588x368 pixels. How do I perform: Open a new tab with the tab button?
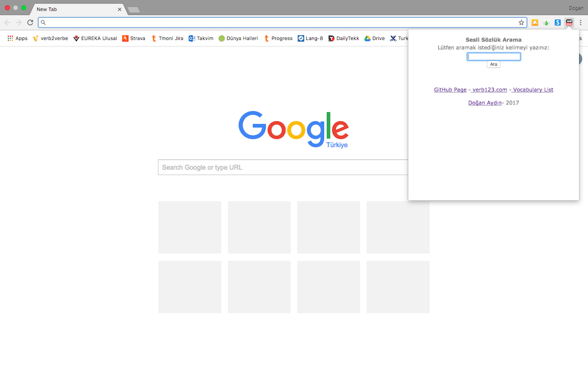134,10
